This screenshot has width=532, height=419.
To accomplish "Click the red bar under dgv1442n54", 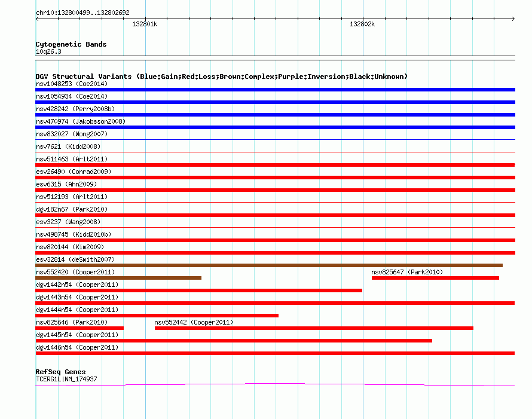I will (x=199, y=290).
